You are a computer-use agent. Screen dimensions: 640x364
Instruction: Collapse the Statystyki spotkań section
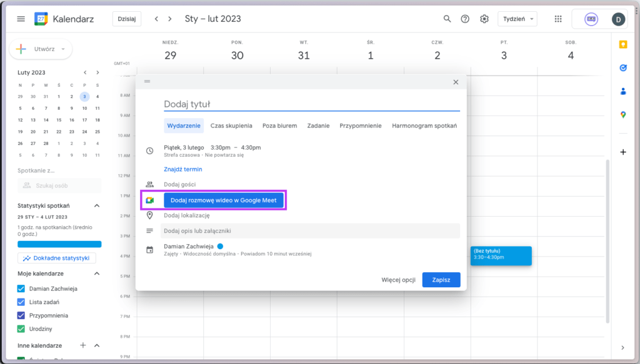point(97,205)
